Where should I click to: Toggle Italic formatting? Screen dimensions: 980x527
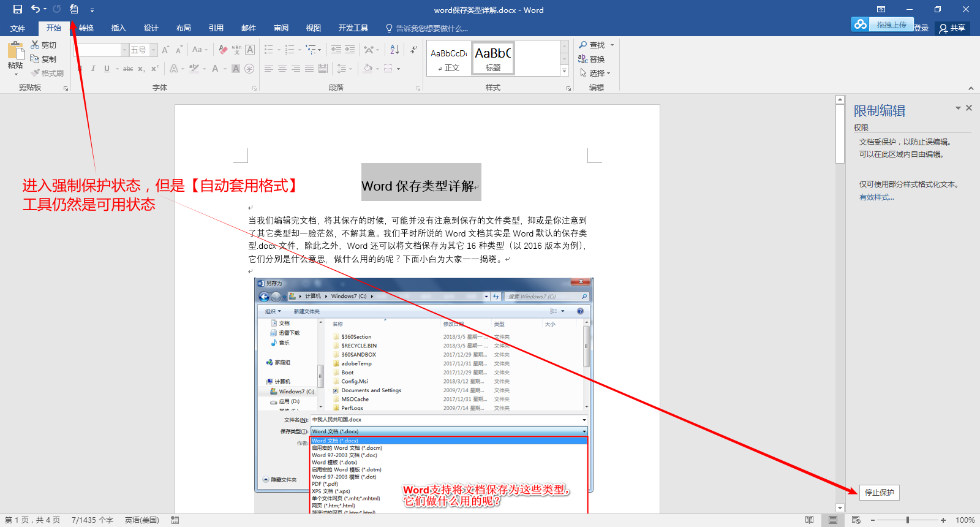pyautogui.click(x=93, y=69)
